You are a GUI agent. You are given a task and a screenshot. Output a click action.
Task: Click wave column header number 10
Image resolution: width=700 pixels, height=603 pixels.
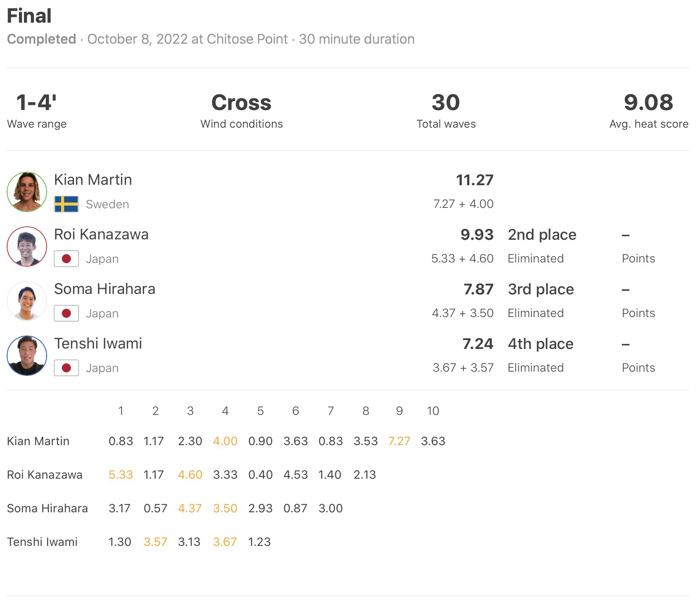pos(433,411)
